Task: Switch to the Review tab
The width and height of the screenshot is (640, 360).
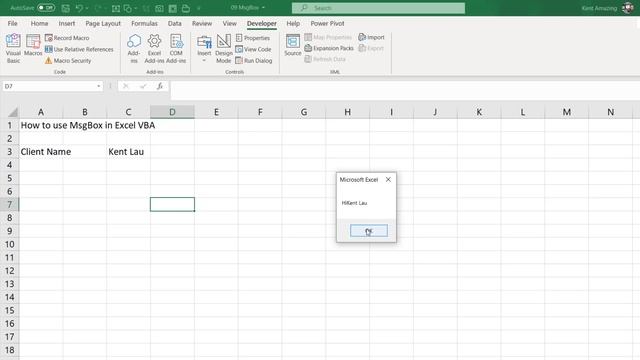Action: coord(202,24)
